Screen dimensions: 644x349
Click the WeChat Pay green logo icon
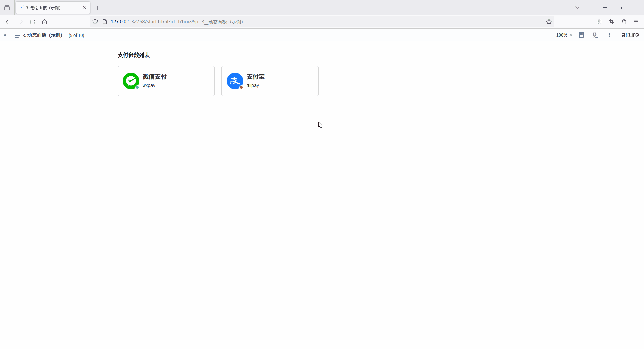131,81
